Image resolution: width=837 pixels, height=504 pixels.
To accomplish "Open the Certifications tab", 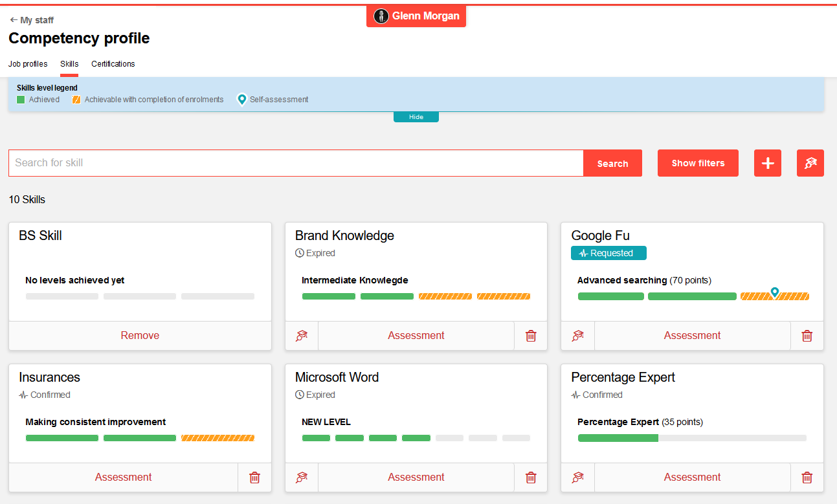I will pos(113,64).
